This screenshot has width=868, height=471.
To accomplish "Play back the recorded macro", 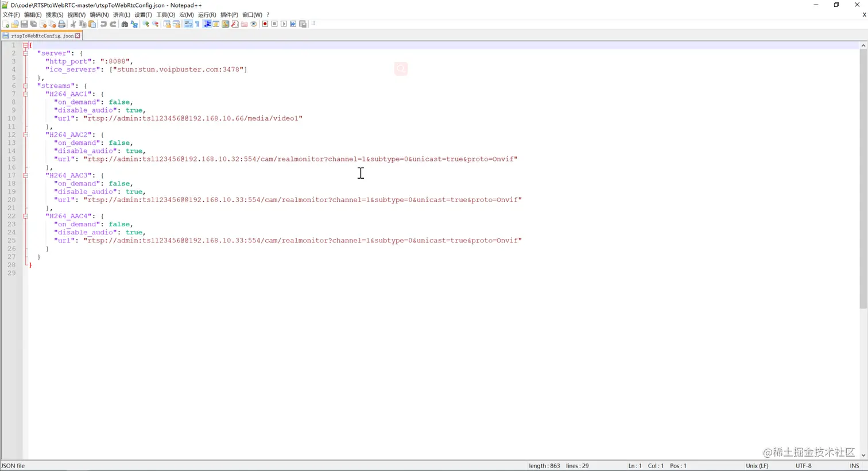I will click(x=284, y=24).
